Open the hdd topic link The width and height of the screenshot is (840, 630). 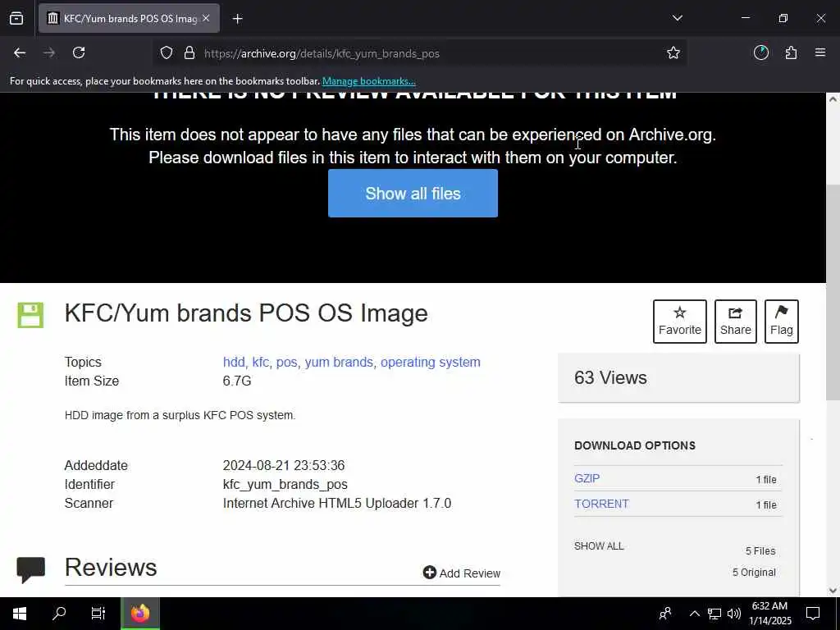tap(234, 362)
